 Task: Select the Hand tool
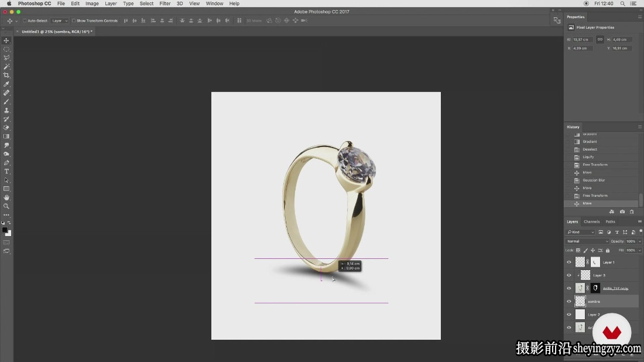(6, 197)
